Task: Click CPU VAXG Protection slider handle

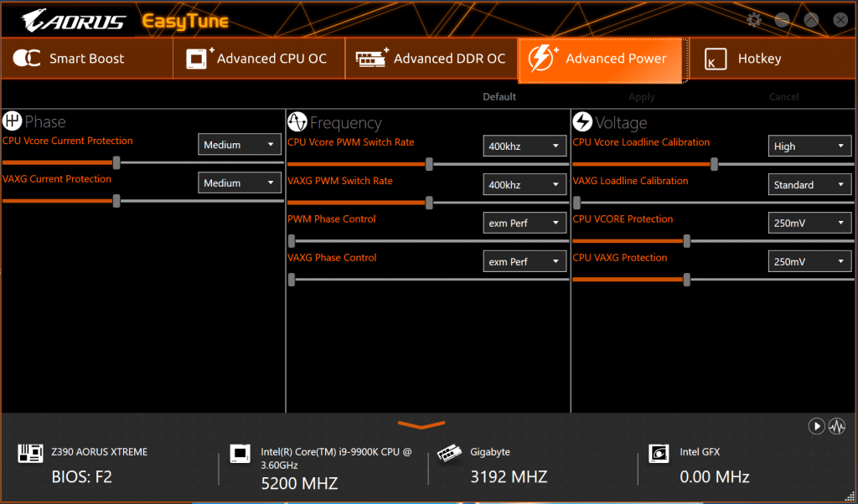Action: pyautogui.click(x=687, y=280)
